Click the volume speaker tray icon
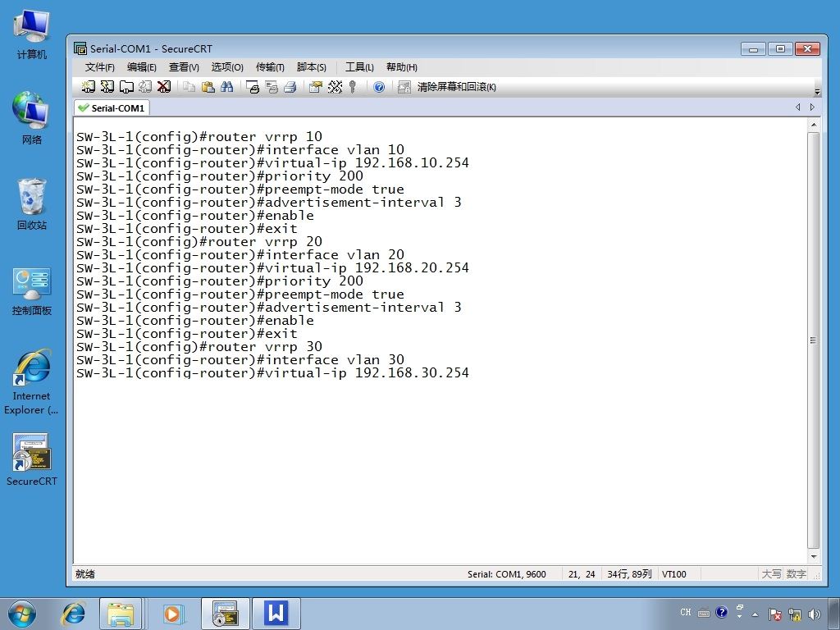Screen dimensions: 840x630 (815, 614)
